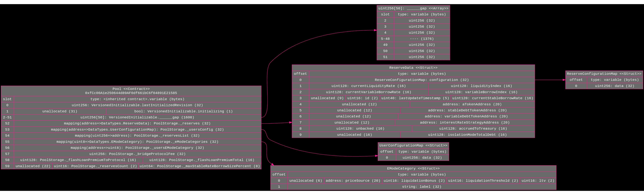Select 'address: variableDebtTokenAddress (20)' cell

point(466,117)
